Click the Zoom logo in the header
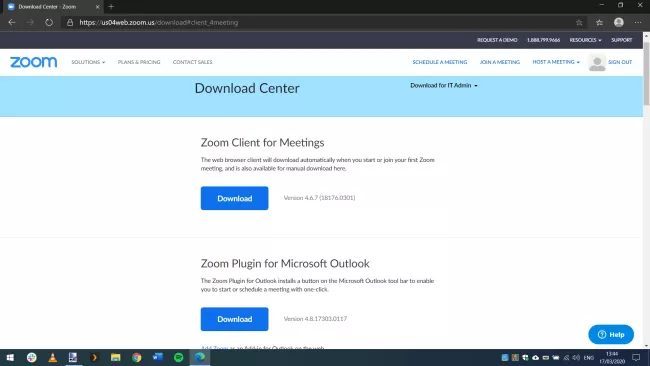The width and height of the screenshot is (650, 366). pyautogui.click(x=34, y=62)
